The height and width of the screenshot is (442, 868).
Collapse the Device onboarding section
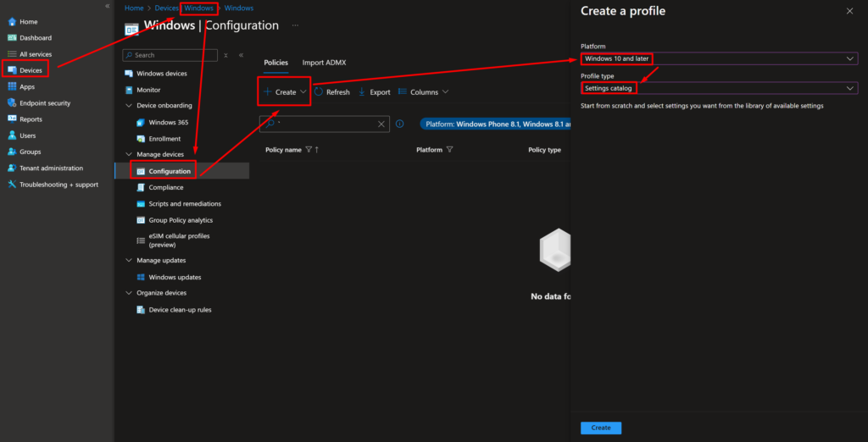point(129,106)
